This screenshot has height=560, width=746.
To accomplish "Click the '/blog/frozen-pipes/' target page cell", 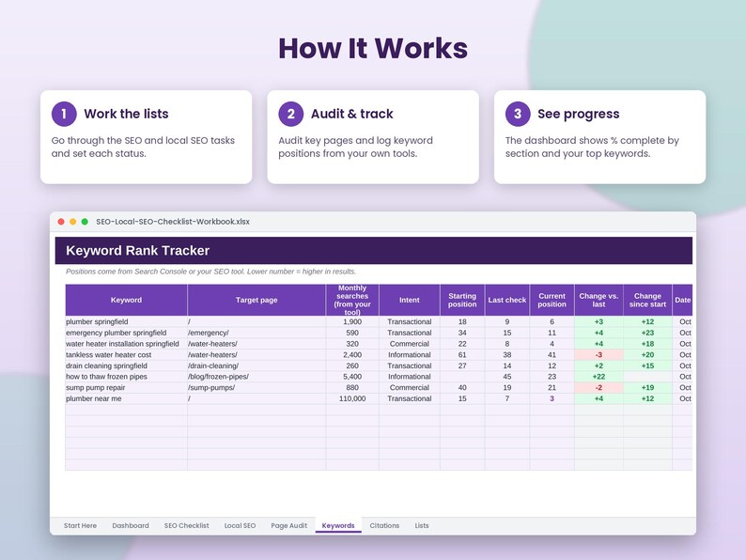I will (256, 377).
